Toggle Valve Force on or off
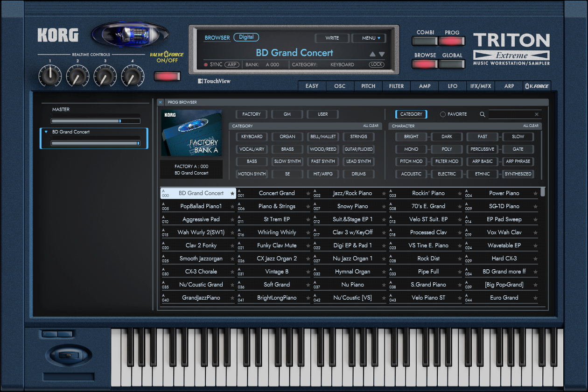This screenshot has width=588, height=392. pyautogui.click(x=167, y=75)
